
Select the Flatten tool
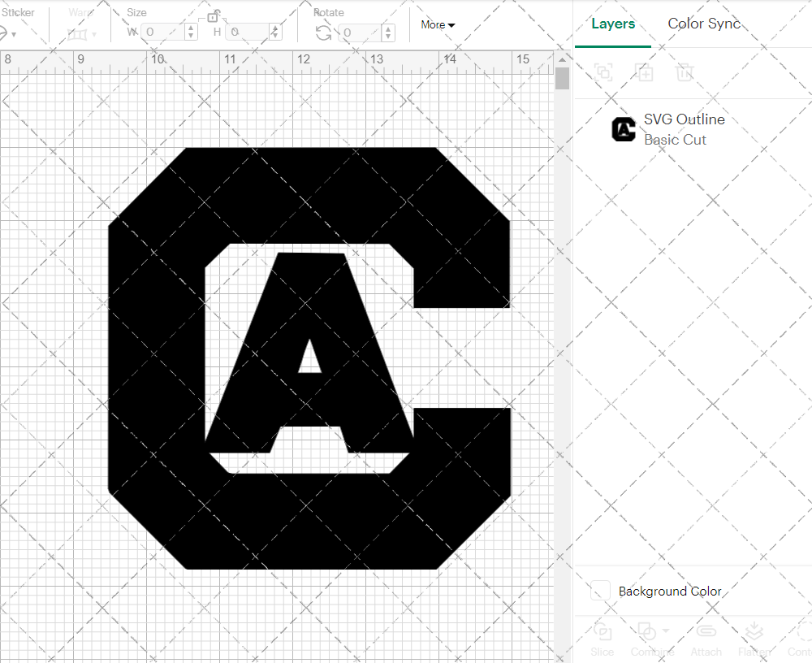pos(754,639)
